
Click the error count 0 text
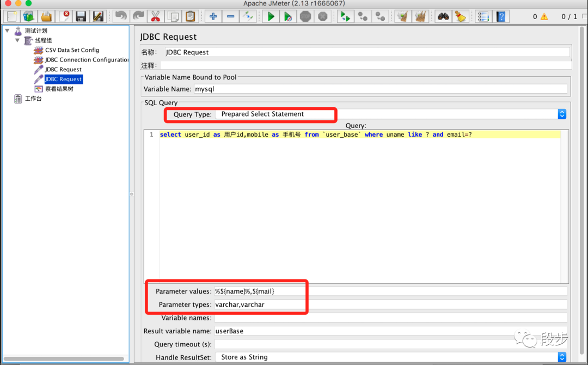(x=535, y=17)
